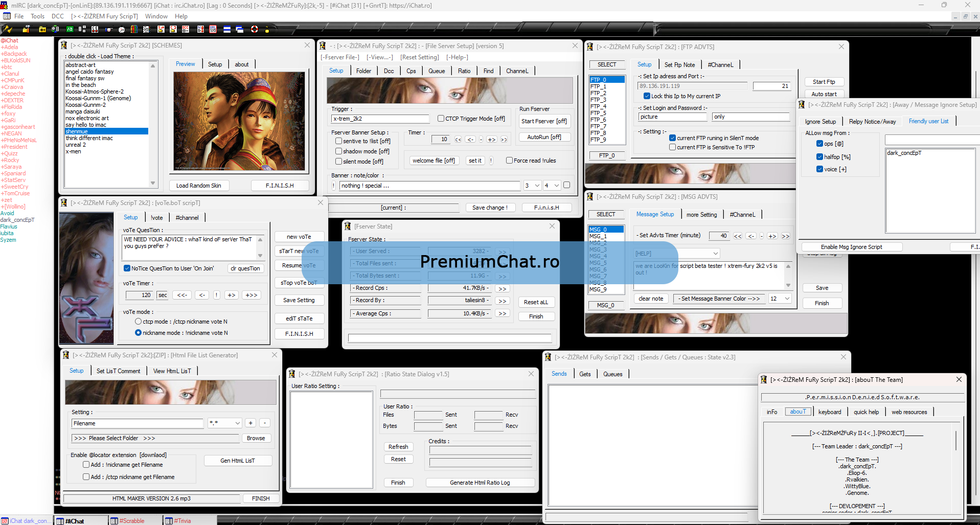The width and height of the screenshot is (980, 525).
Task: Open the URL list toolbar icon
Action: pos(213,29)
